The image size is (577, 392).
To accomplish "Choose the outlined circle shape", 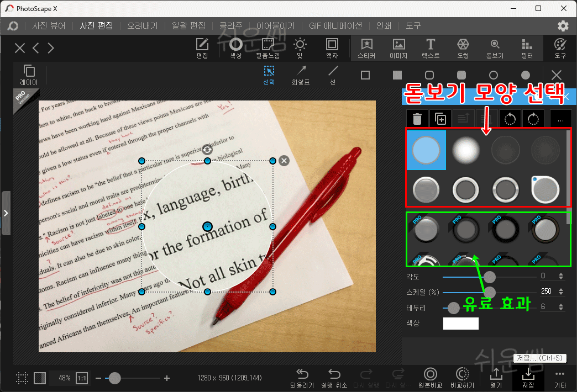I will 494,75.
